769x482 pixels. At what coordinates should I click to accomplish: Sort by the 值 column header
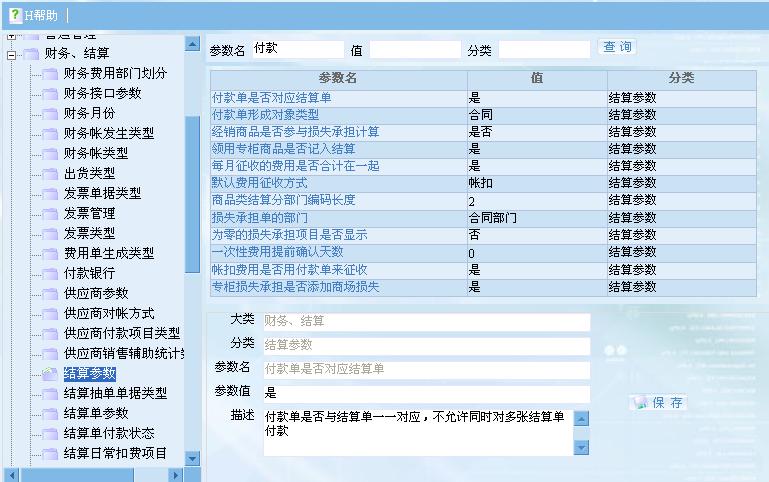(x=537, y=78)
